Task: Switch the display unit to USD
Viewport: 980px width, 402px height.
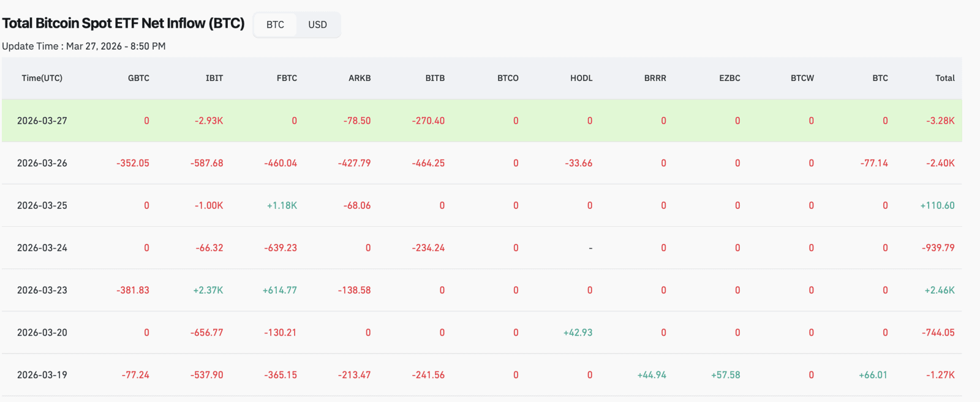Action: pyautogui.click(x=318, y=25)
